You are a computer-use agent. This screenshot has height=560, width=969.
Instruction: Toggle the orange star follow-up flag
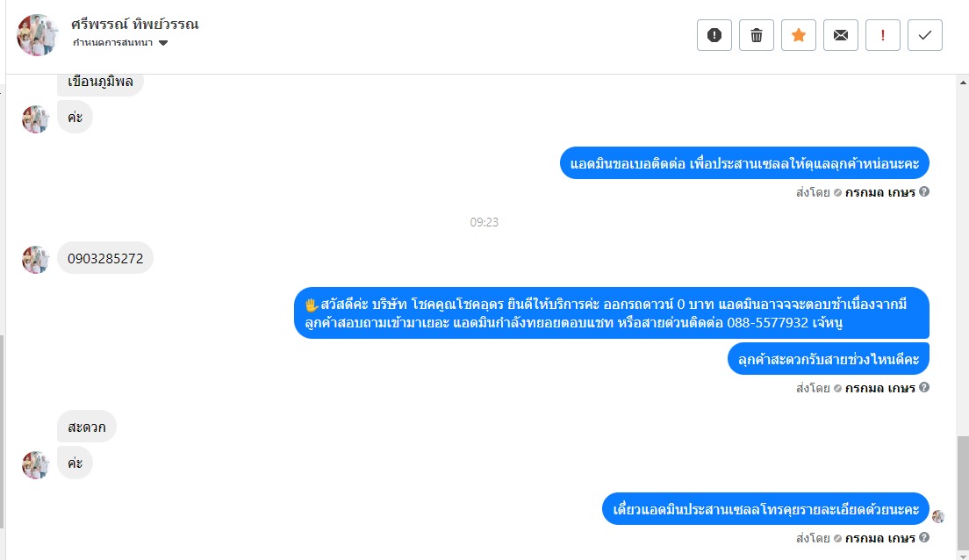click(x=799, y=35)
